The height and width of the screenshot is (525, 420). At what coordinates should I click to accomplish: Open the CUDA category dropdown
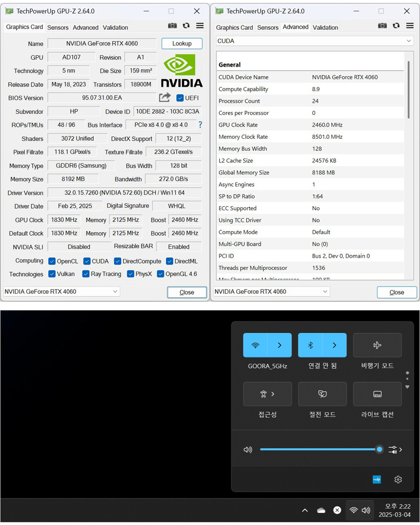[x=315, y=41]
